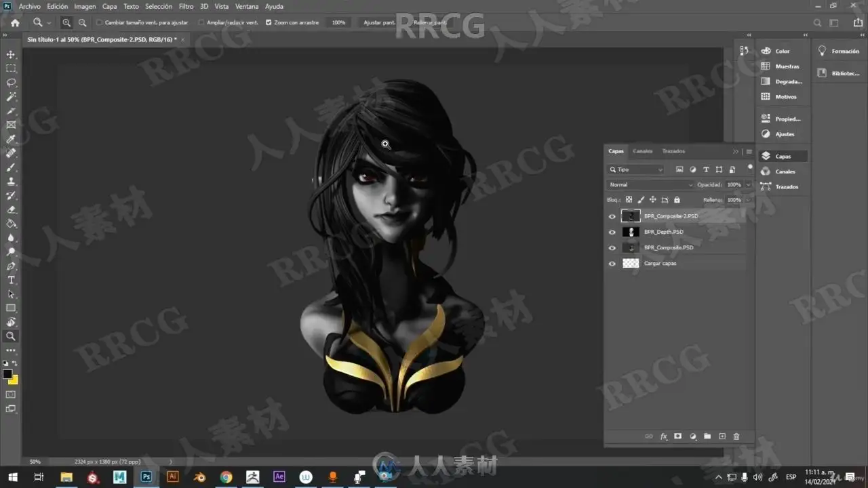The height and width of the screenshot is (488, 868).
Task: Open the Opacidad slider dropdown arrow
Action: click(x=748, y=184)
